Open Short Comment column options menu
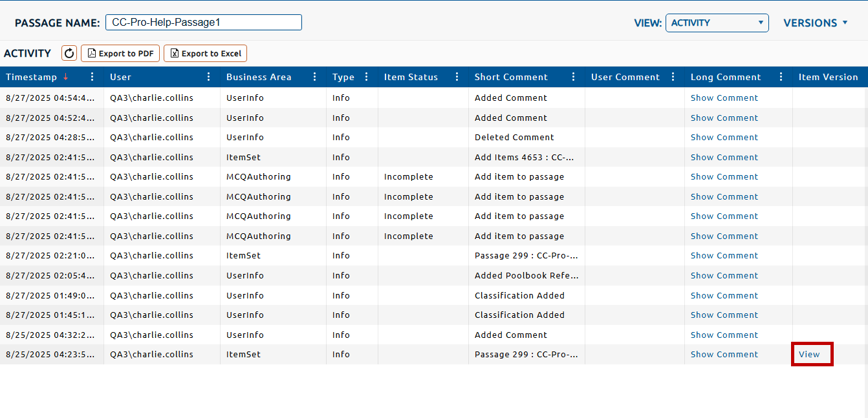The image size is (868, 418). (x=574, y=77)
